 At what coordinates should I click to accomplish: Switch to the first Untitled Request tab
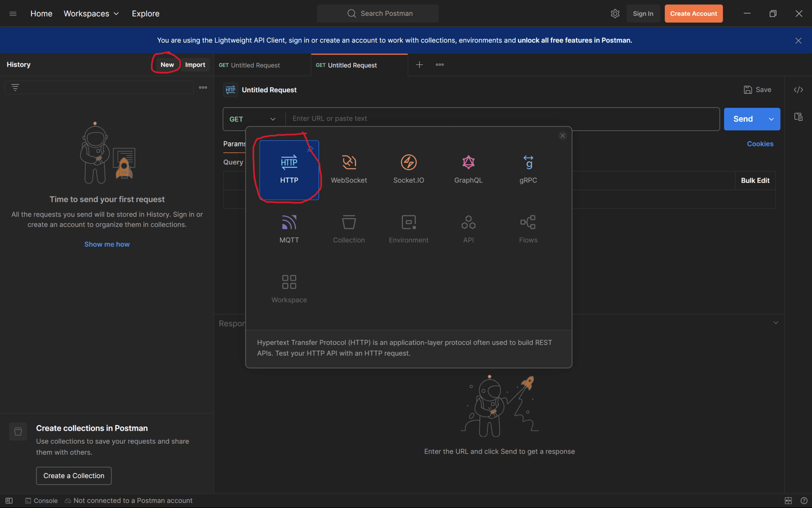coord(255,65)
